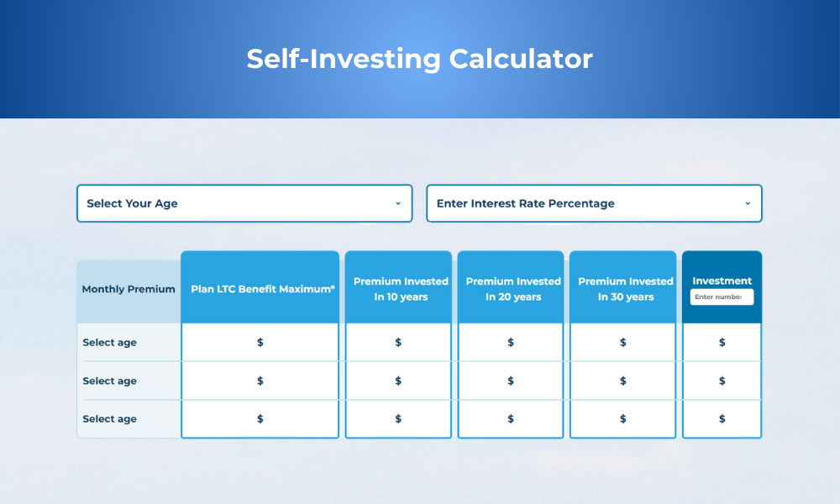
Task: Select the Plan LTC Benefit Maximum header
Action: [x=262, y=289]
